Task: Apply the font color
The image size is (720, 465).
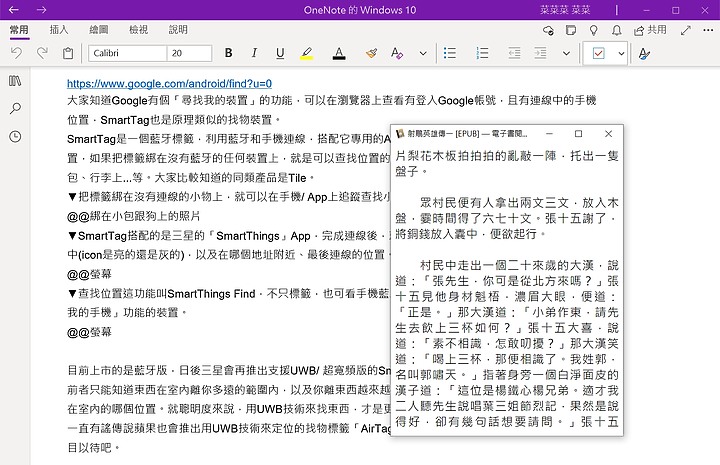Action: pyautogui.click(x=339, y=53)
